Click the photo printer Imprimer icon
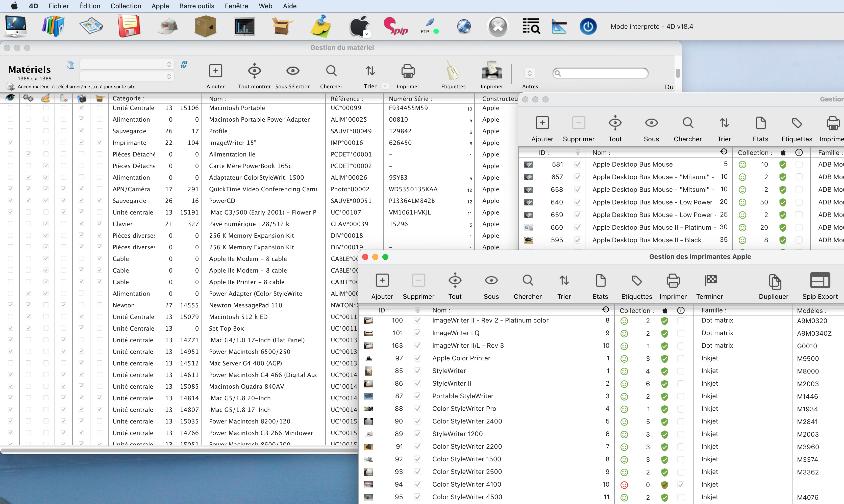The width and height of the screenshot is (844, 504). click(x=492, y=71)
